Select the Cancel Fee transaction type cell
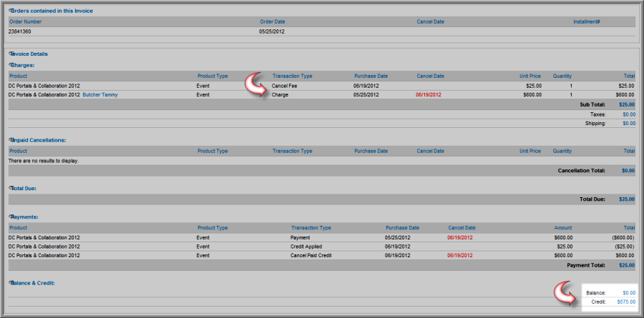Viewport: 644px width, 318px height. [x=284, y=86]
